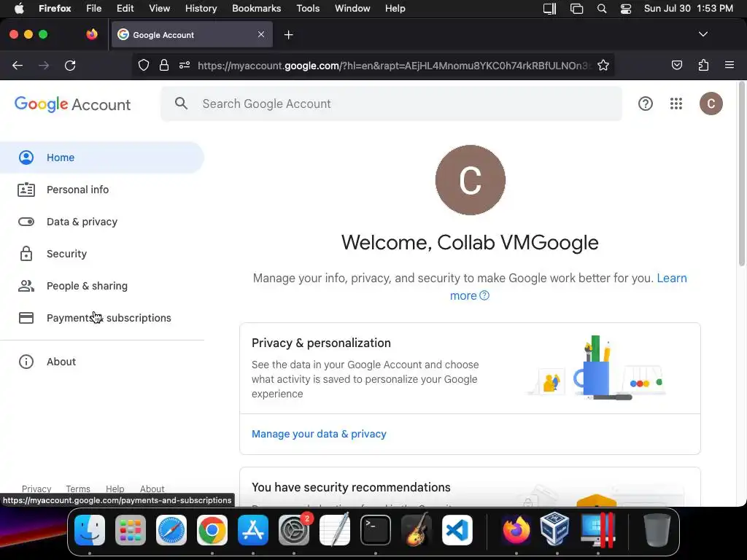The width and height of the screenshot is (747, 560).
Task: Open the Firefox hamburger menu
Action: pyautogui.click(x=729, y=65)
